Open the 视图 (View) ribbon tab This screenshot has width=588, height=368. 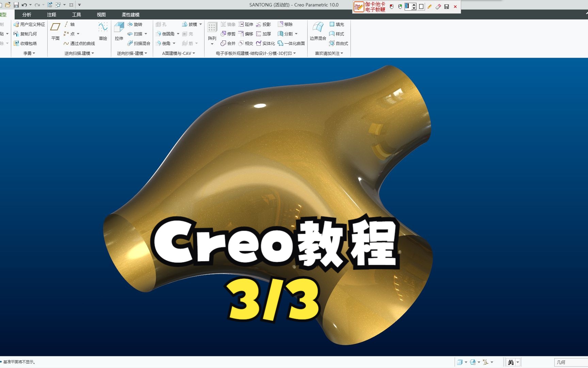point(101,15)
